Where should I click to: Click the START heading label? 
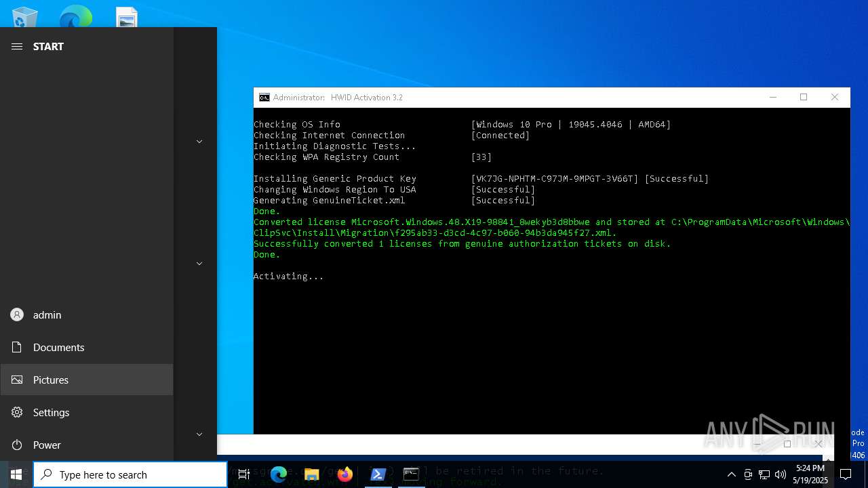click(48, 46)
